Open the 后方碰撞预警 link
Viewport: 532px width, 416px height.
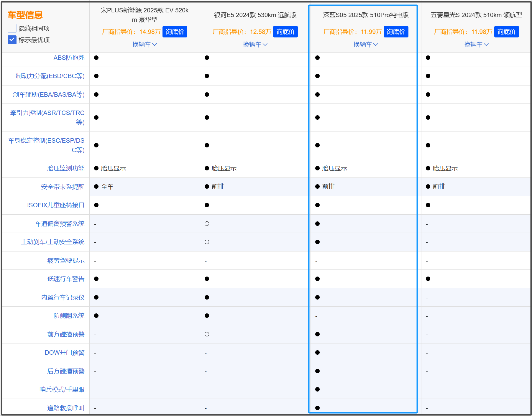[66, 371]
